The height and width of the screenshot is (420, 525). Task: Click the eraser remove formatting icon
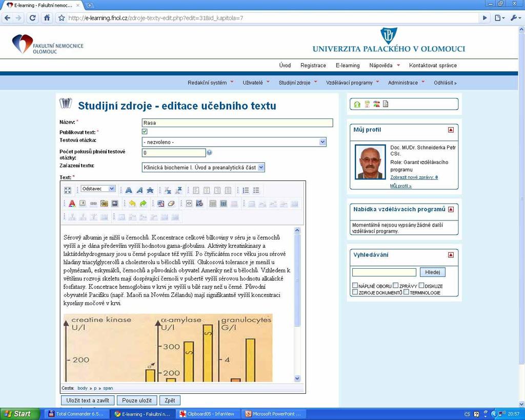pyautogui.click(x=171, y=203)
